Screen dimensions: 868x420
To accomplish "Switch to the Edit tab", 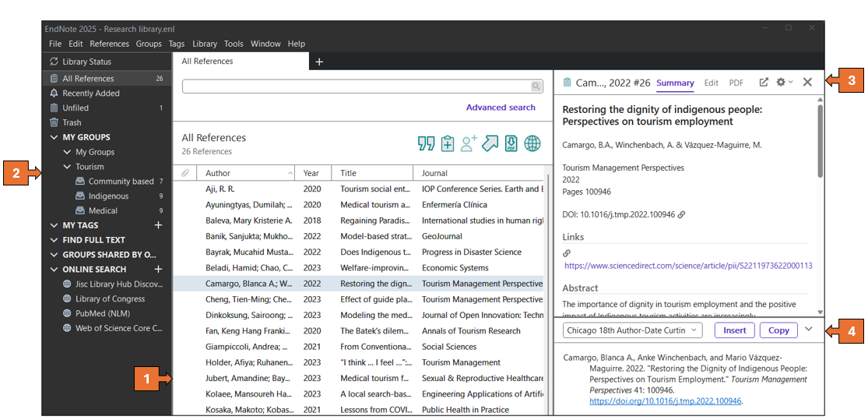I will [x=711, y=83].
